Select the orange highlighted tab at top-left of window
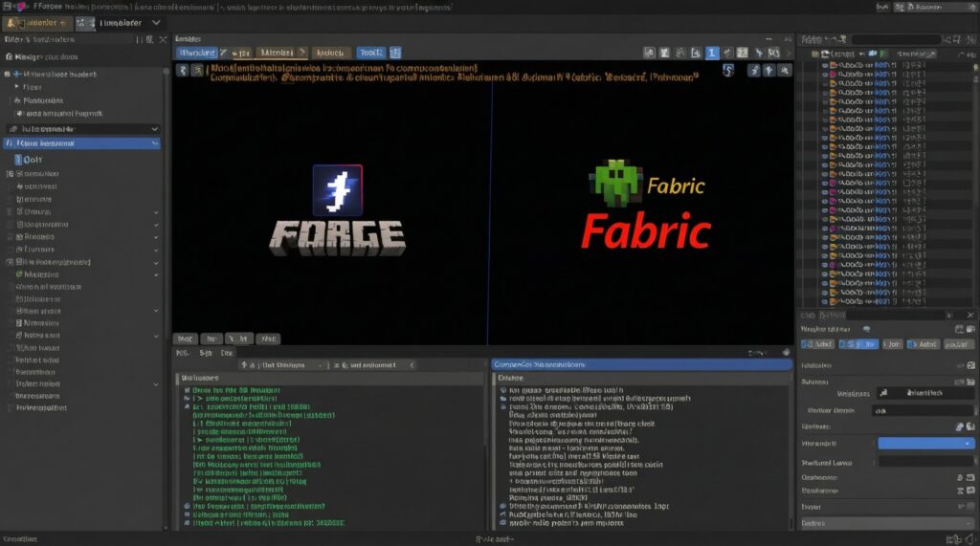 pos(36,23)
